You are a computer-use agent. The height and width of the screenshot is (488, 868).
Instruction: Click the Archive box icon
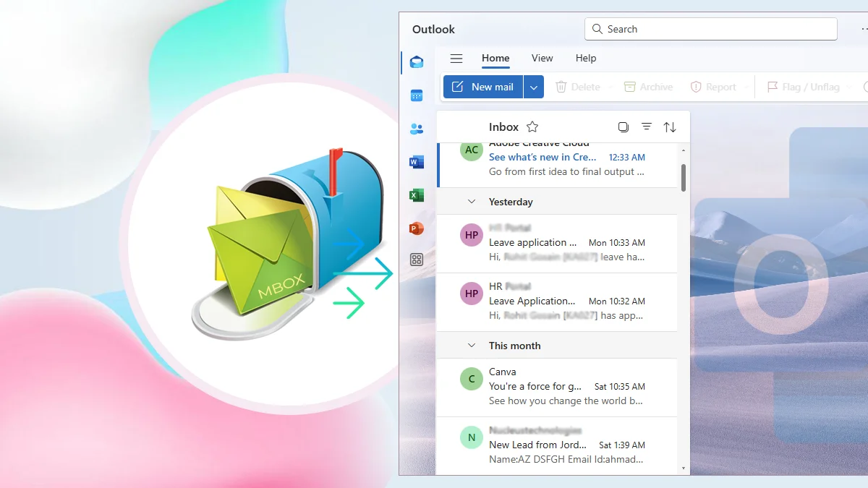[x=630, y=87]
